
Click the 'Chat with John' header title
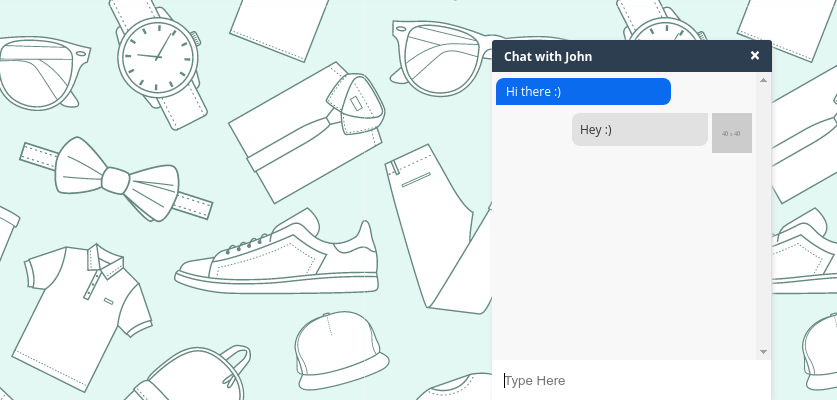click(548, 57)
